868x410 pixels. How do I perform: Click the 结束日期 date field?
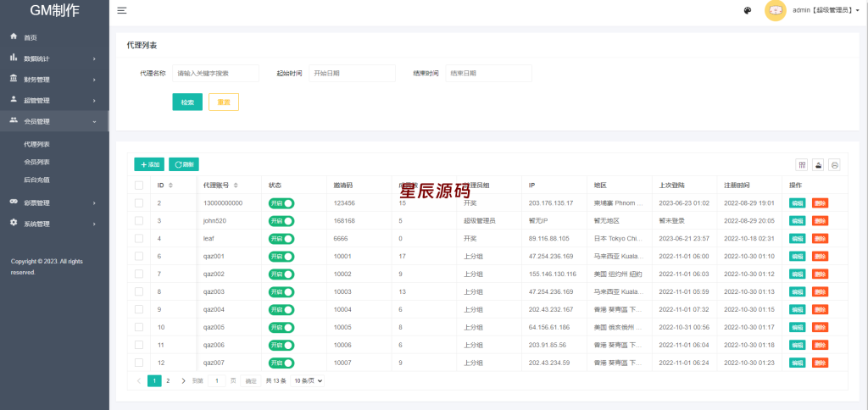(x=488, y=73)
